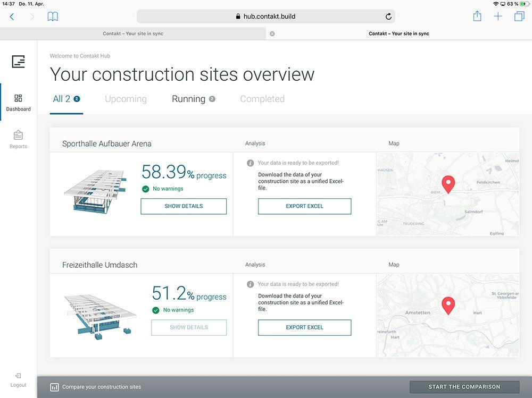532x398 pixels.
Task: Click the Sporthalle Aufbauer Arena 3D model thumbnail
Action: (96, 190)
